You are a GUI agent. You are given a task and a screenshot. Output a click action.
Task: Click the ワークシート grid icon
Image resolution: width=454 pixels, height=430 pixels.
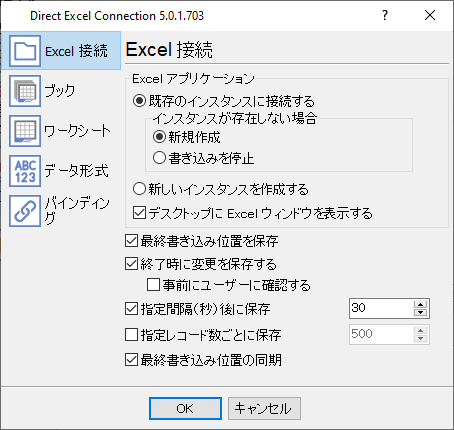pyautogui.click(x=25, y=131)
